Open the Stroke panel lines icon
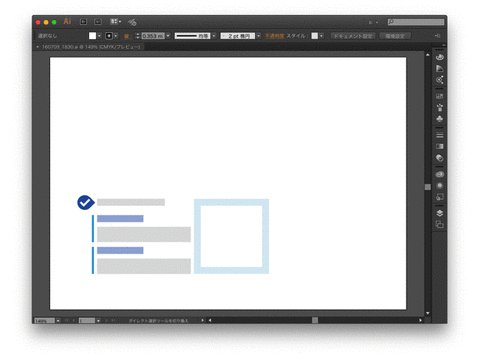Image resolution: width=480 pixels, height=360 pixels. click(440, 135)
